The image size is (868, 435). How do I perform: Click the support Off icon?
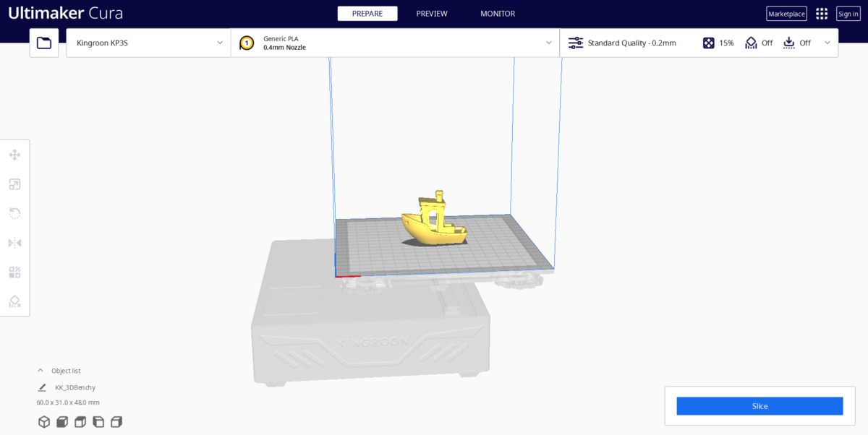[752, 43]
